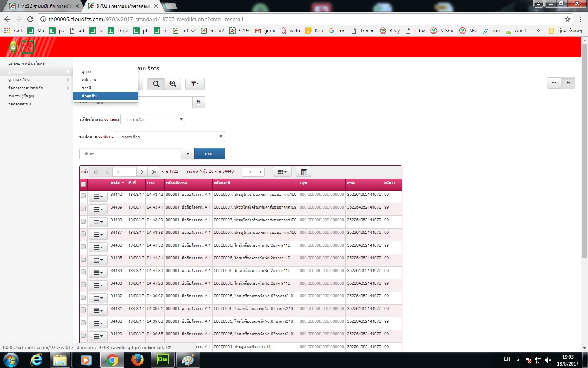Image resolution: width=588 pixels, height=368 pixels.
Task: Open Dreamweaver from the taskbar
Action: coord(163,360)
